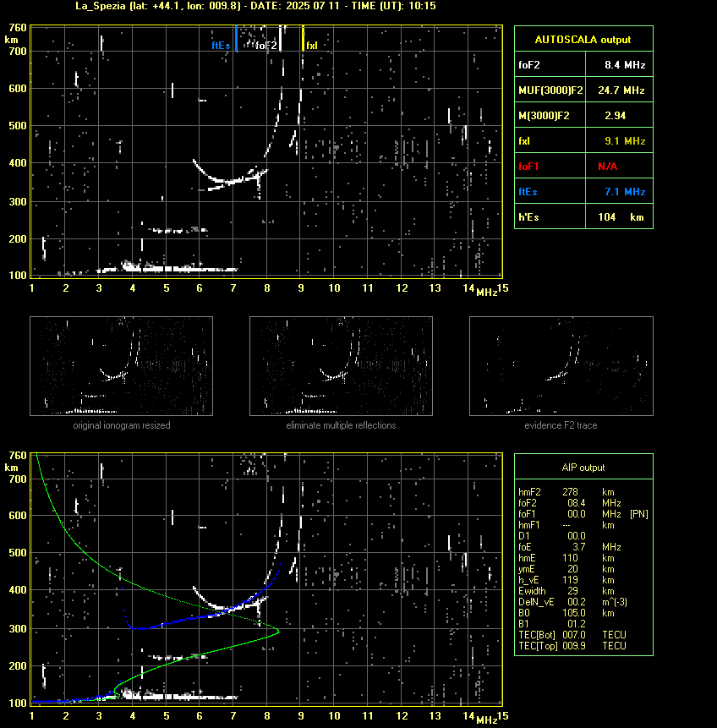Select the AUTOSCALA output table header
Image resolution: width=717 pixels, height=728 pixels.
[x=583, y=40]
